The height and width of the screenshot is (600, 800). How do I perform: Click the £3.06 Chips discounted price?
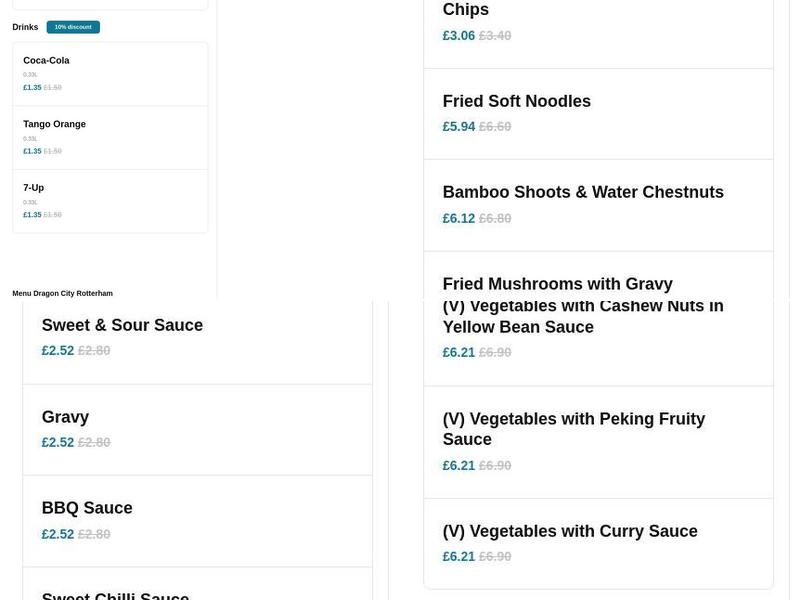(x=459, y=36)
